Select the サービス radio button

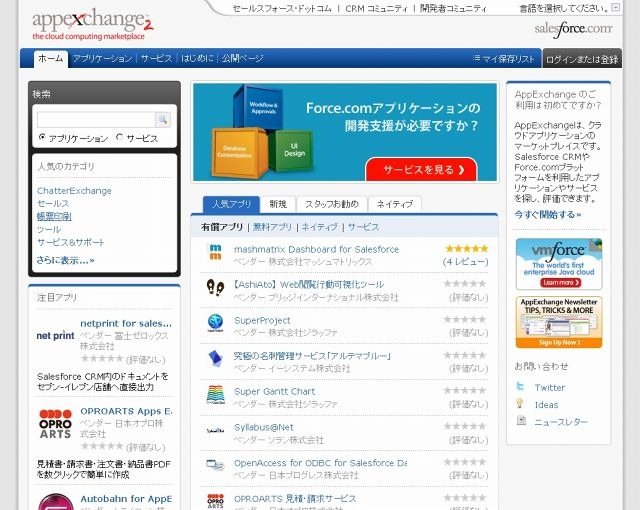pyautogui.click(x=119, y=137)
